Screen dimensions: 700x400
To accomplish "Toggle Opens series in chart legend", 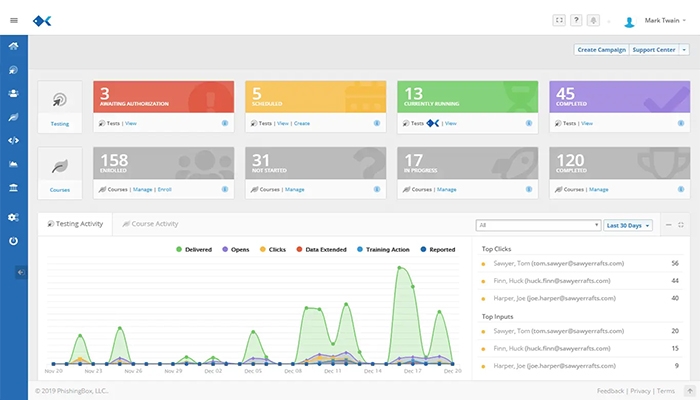I will (236, 250).
